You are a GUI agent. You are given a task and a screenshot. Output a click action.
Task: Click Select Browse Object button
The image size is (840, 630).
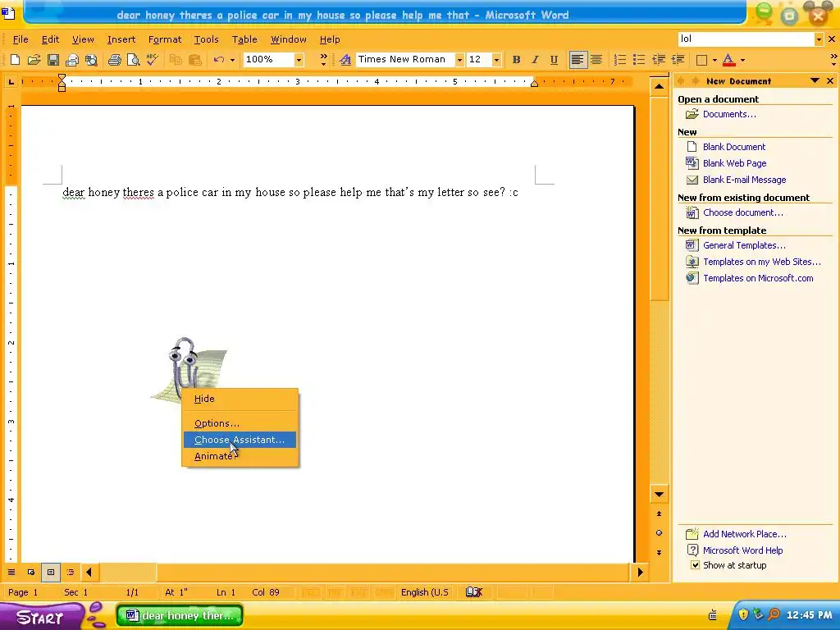click(x=659, y=532)
